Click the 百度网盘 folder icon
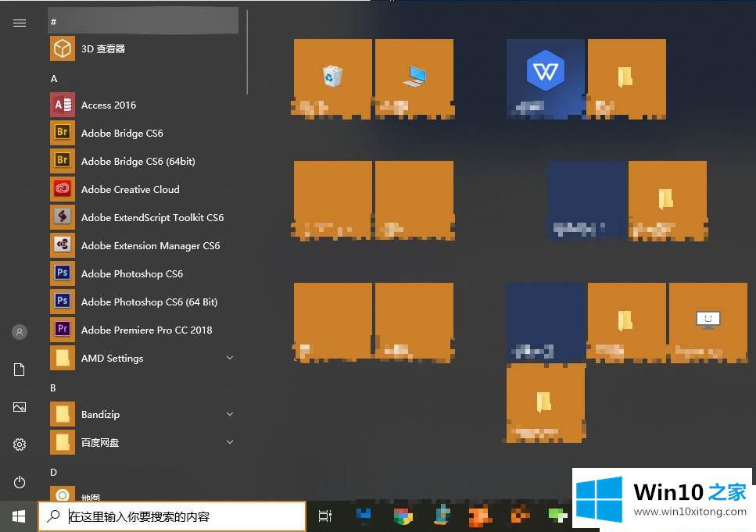 point(63,442)
